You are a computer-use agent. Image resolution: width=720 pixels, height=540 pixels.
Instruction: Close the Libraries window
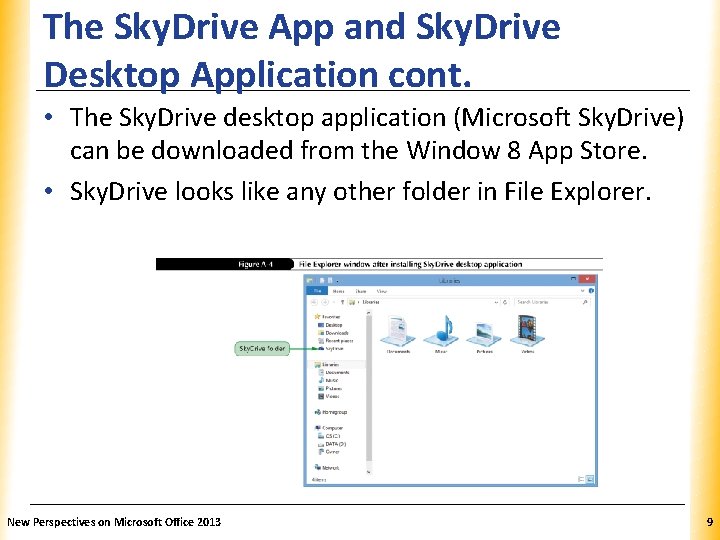tap(587, 279)
